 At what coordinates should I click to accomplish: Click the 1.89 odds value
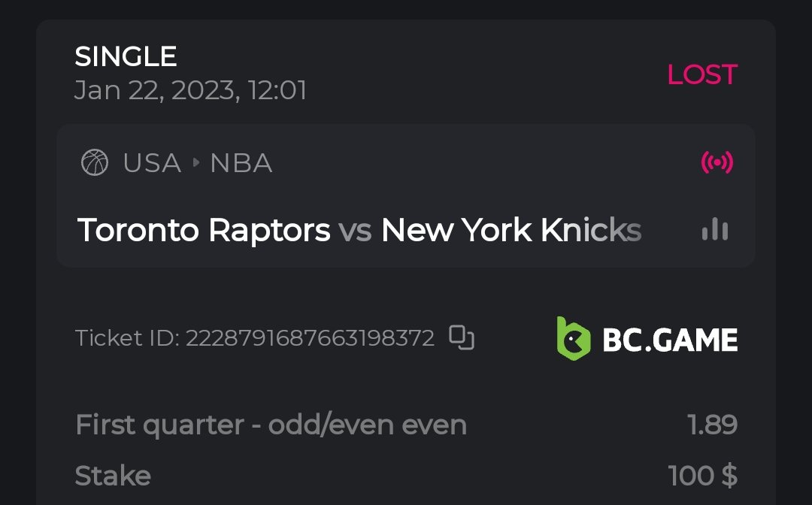point(712,425)
